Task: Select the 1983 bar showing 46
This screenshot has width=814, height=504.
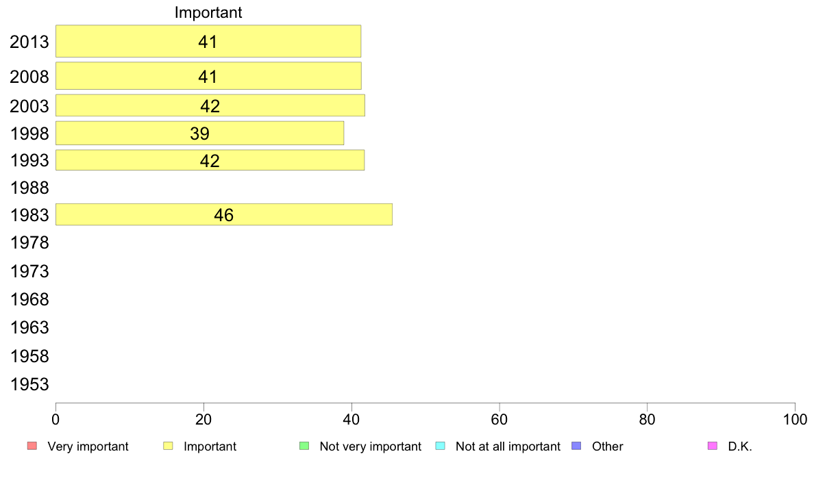Action: tap(224, 214)
